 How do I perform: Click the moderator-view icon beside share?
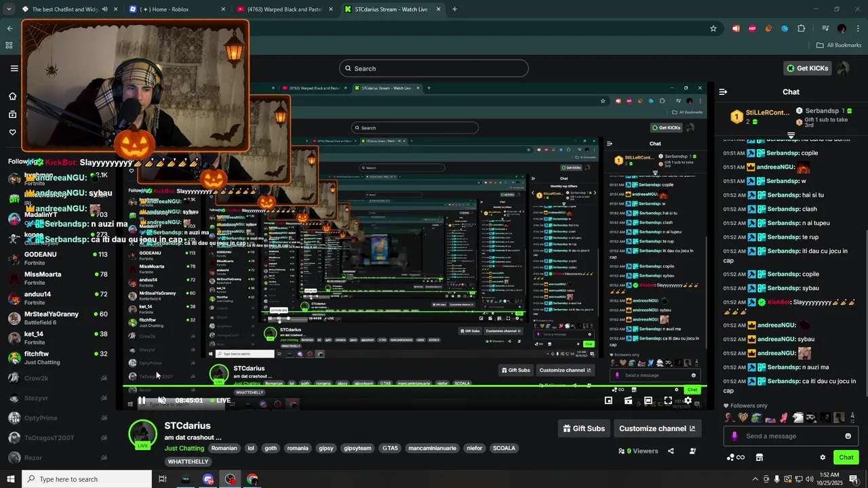(x=692, y=451)
